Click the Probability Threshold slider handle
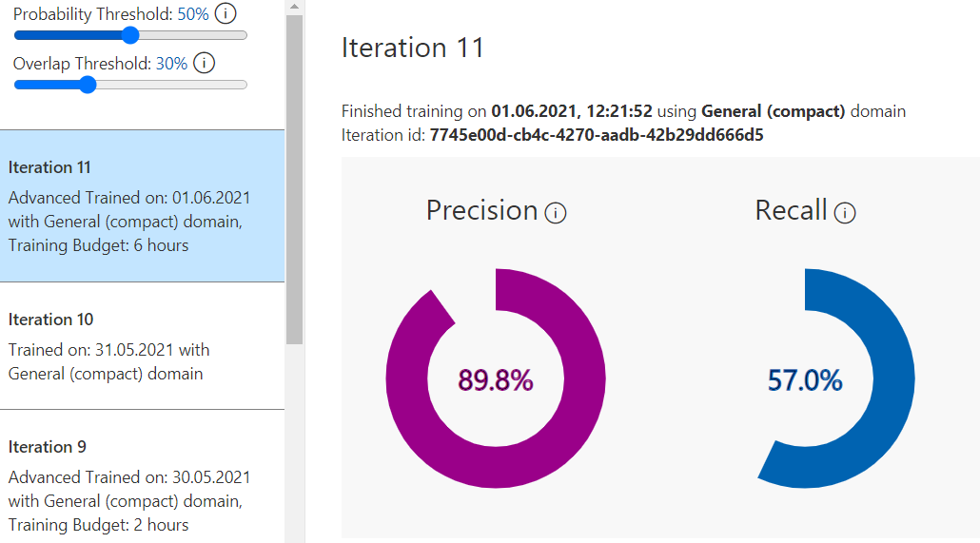980x543 pixels. [x=130, y=35]
